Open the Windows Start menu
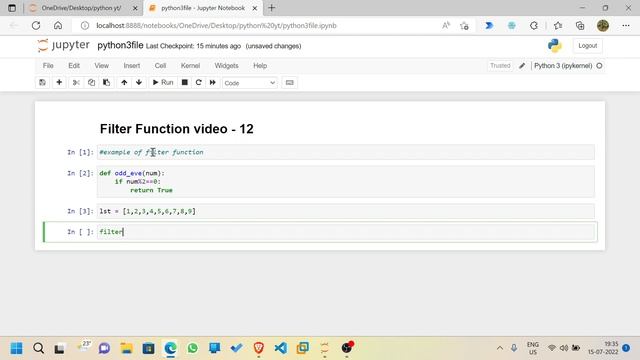Viewport: 640px width, 360px height. coord(16,348)
